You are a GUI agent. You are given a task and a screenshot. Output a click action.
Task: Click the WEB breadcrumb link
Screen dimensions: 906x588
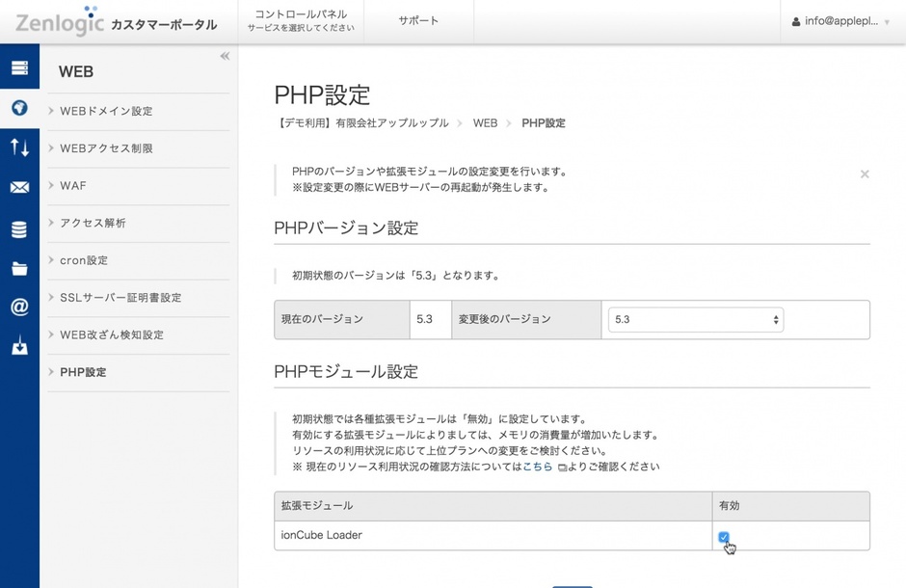tap(485, 123)
